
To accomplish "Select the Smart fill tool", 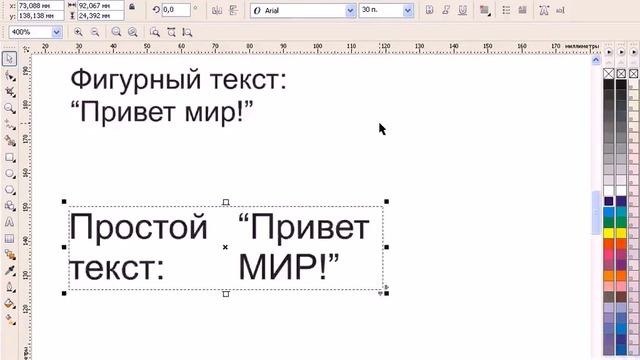I will (10, 141).
